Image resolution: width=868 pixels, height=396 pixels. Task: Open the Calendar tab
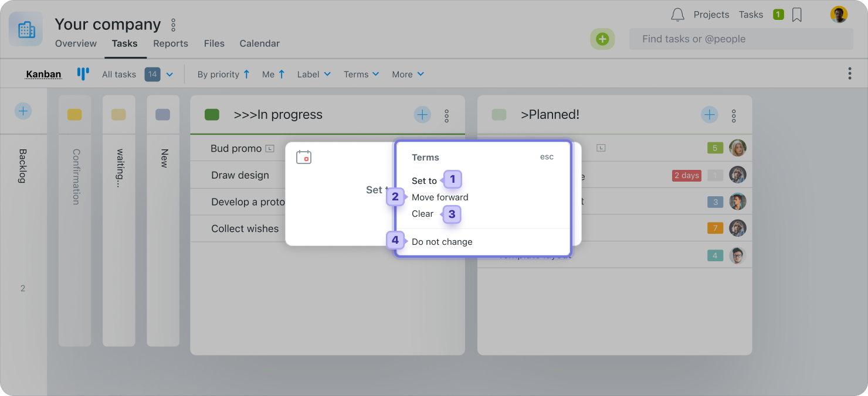259,43
